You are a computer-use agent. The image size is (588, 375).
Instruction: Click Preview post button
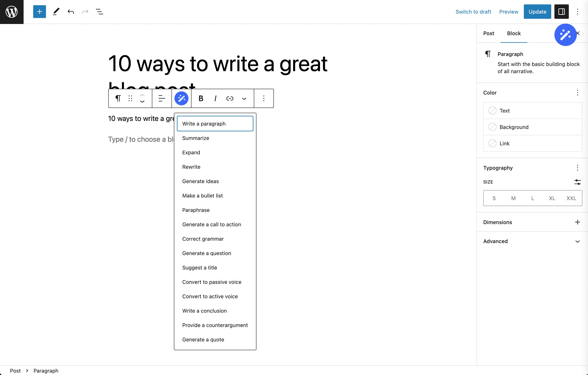tap(508, 12)
